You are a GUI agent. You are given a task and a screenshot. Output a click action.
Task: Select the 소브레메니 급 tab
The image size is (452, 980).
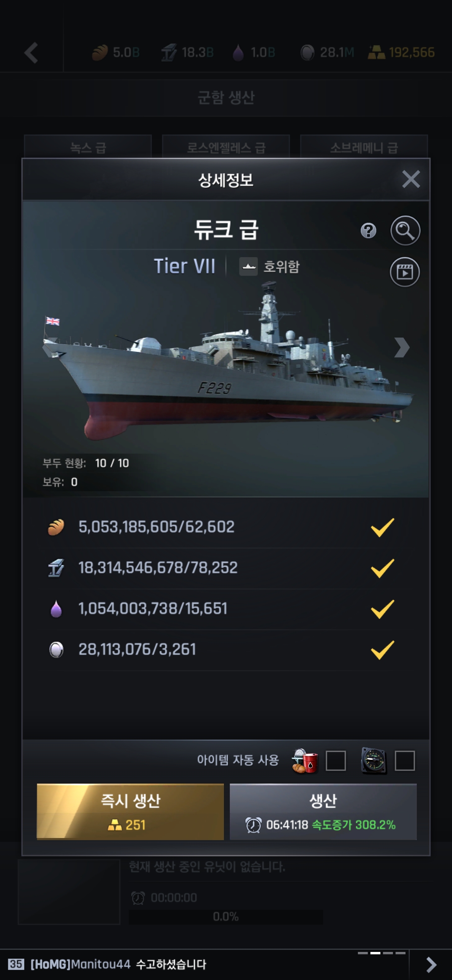coord(364,147)
